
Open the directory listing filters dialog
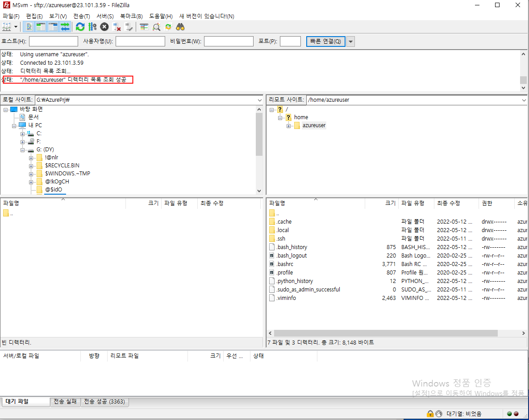(x=144, y=27)
